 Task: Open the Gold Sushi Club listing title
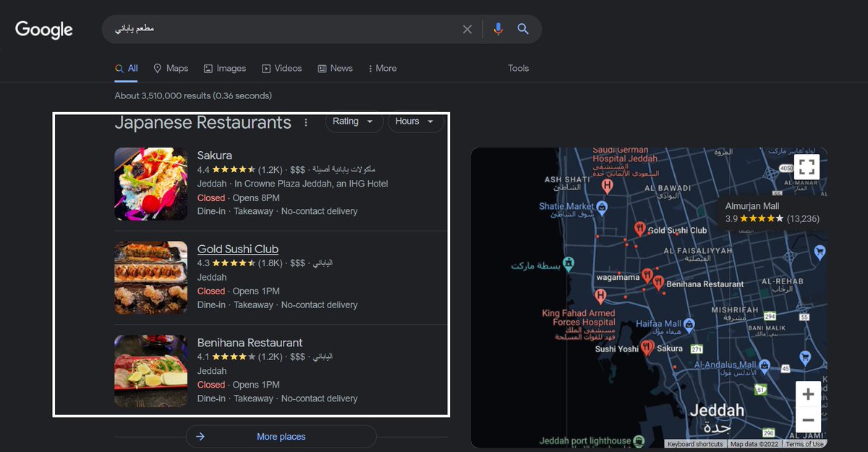click(238, 249)
